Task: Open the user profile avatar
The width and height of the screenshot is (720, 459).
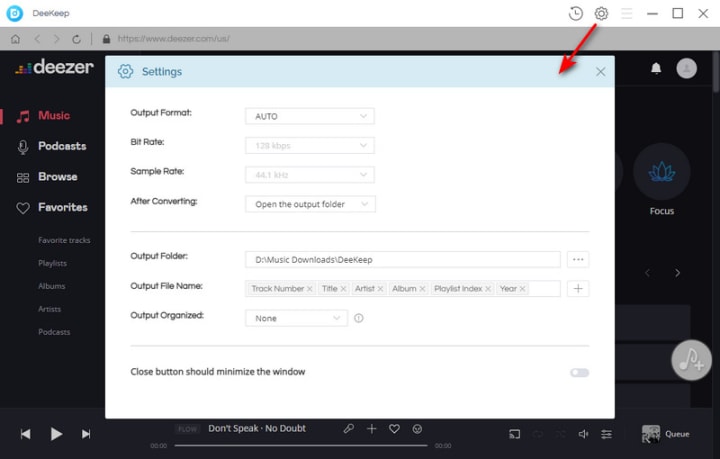Action: click(686, 68)
